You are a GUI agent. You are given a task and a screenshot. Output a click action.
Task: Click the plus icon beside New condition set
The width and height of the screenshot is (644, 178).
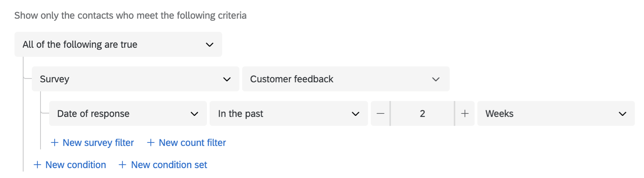pyautogui.click(x=122, y=165)
